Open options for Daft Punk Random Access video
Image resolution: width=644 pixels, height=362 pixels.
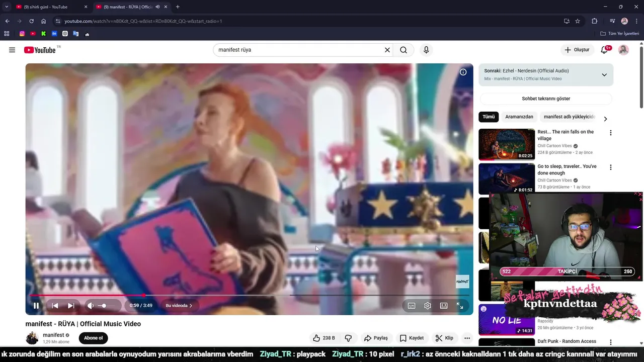pyautogui.click(x=611, y=342)
